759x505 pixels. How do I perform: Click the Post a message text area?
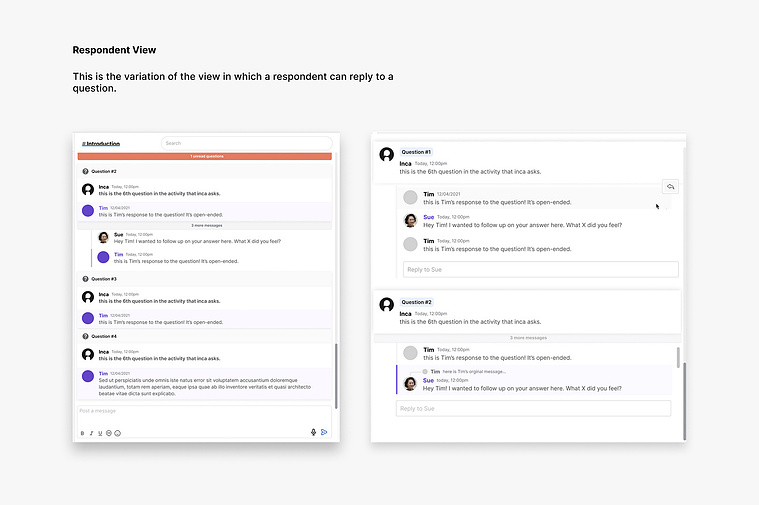pos(205,416)
